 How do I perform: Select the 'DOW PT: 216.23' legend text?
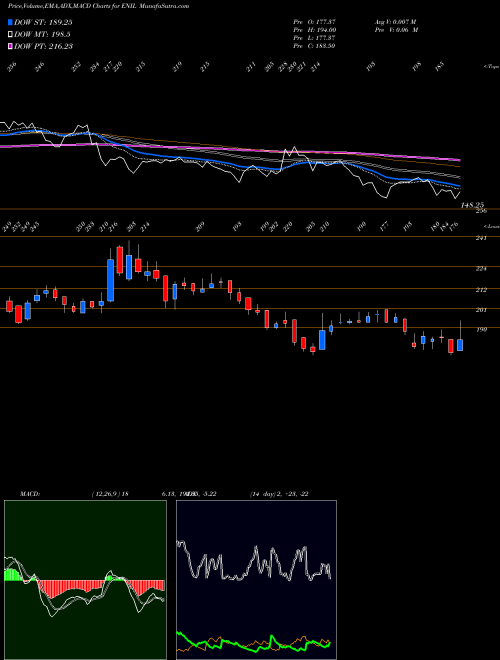click(43, 46)
